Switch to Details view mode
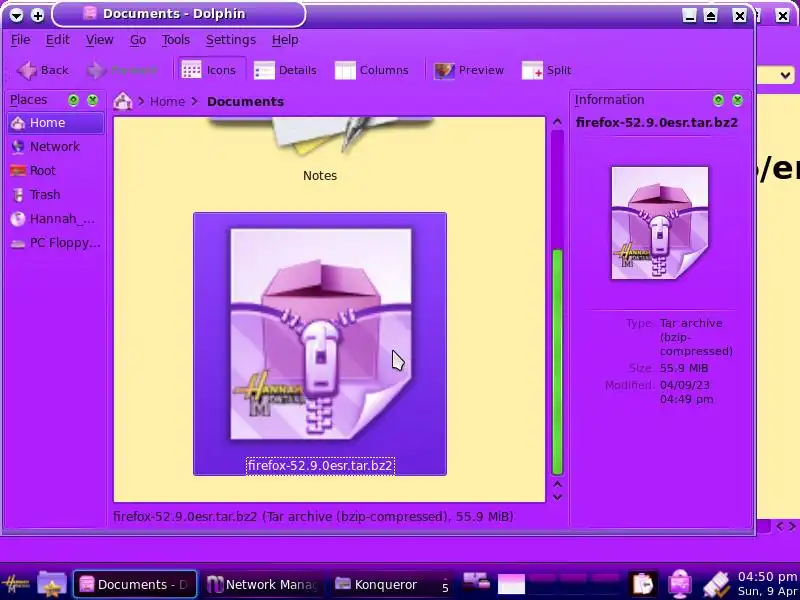 [286, 70]
